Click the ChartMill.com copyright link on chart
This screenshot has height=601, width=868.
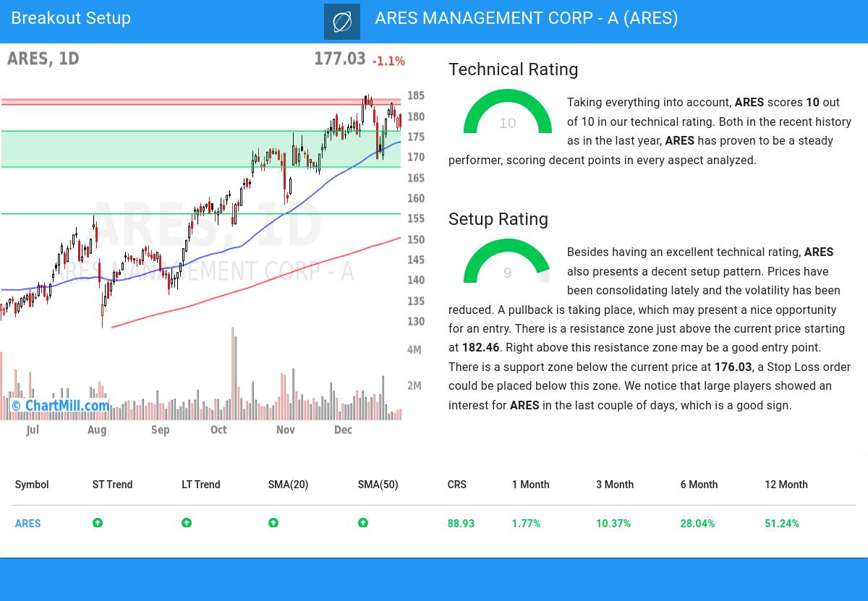click(61, 406)
